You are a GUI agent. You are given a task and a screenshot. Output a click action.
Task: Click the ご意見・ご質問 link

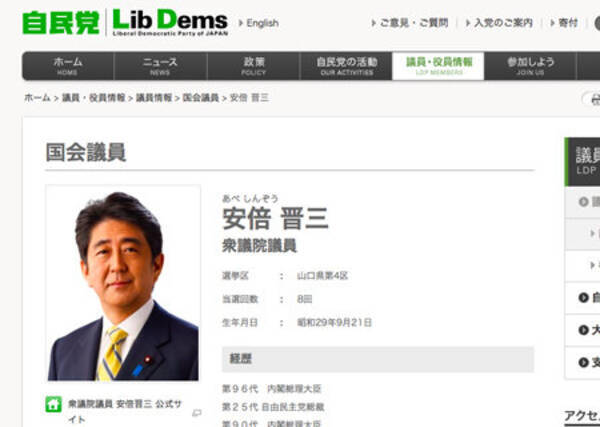[413, 23]
